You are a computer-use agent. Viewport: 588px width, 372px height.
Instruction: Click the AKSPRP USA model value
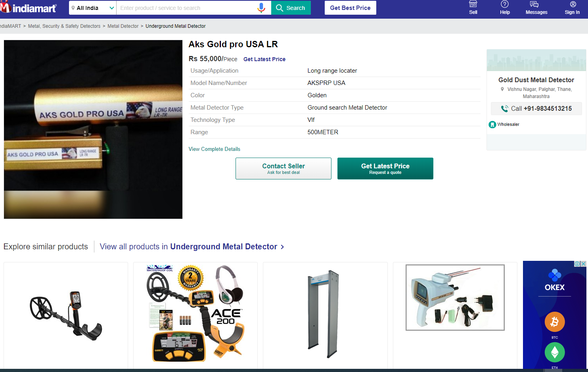pos(326,83)
